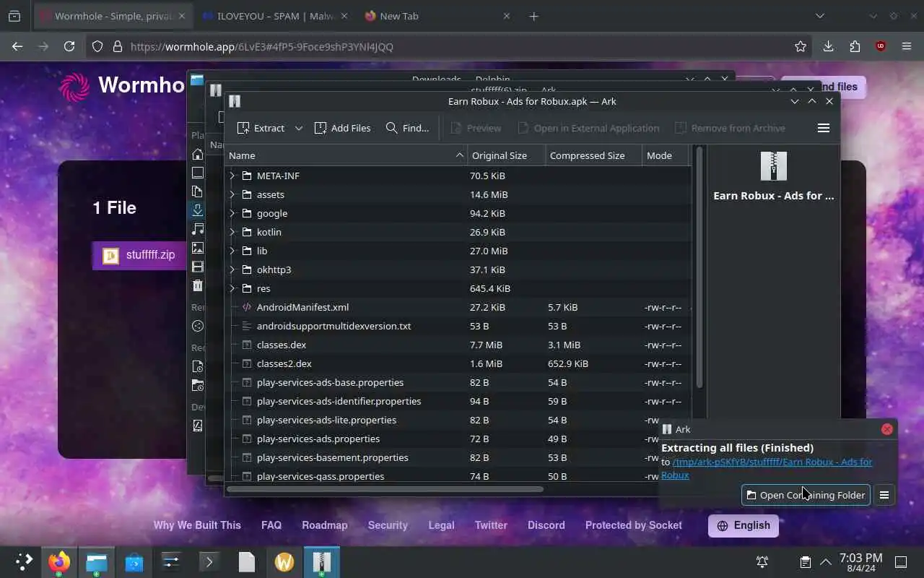Image resolution: width=924 pixels, height=578 pixels.
Task: Close the New Tab browser tab
Action: tap(506, 16)
